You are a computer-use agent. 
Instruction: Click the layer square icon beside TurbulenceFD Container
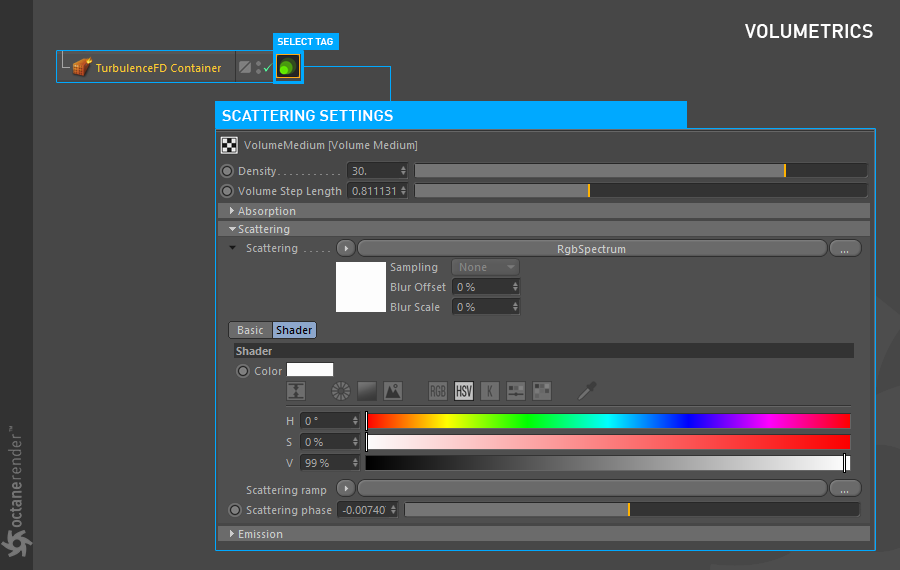tap(245, 67)
